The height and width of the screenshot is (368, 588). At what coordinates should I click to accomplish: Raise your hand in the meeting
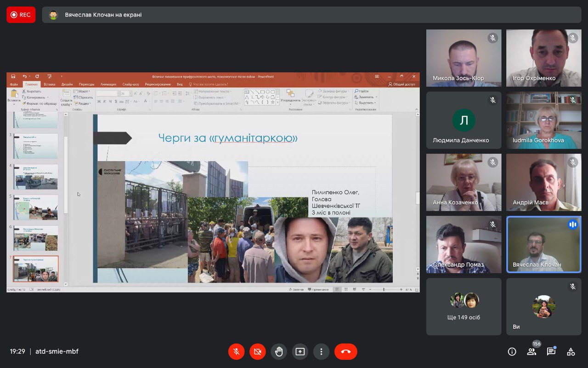pyautogui.click(x=279, y=351)
